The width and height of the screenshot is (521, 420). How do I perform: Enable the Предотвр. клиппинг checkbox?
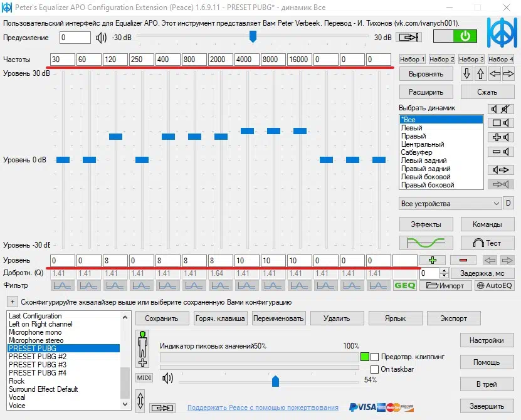click(x=374, y=357)
